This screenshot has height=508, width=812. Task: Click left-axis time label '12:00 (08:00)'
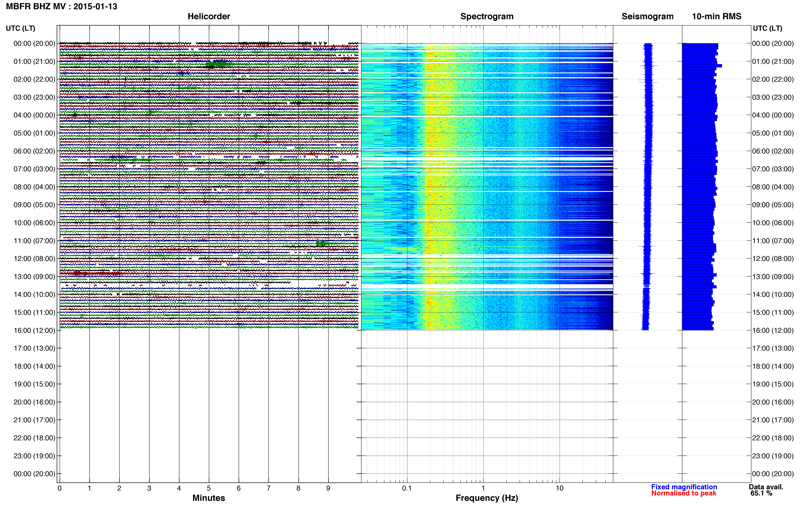[x=34, y=259]
